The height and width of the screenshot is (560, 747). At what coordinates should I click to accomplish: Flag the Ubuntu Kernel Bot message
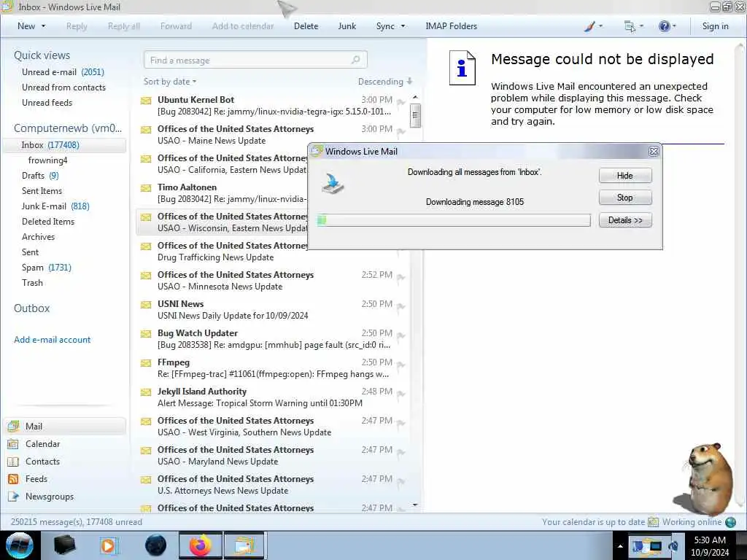[401, 101]
